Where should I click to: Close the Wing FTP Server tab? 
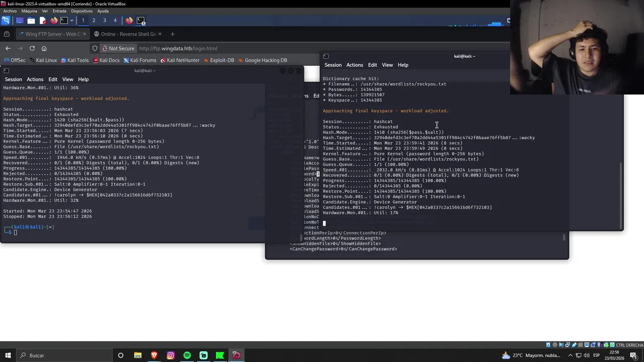[84, 34]
